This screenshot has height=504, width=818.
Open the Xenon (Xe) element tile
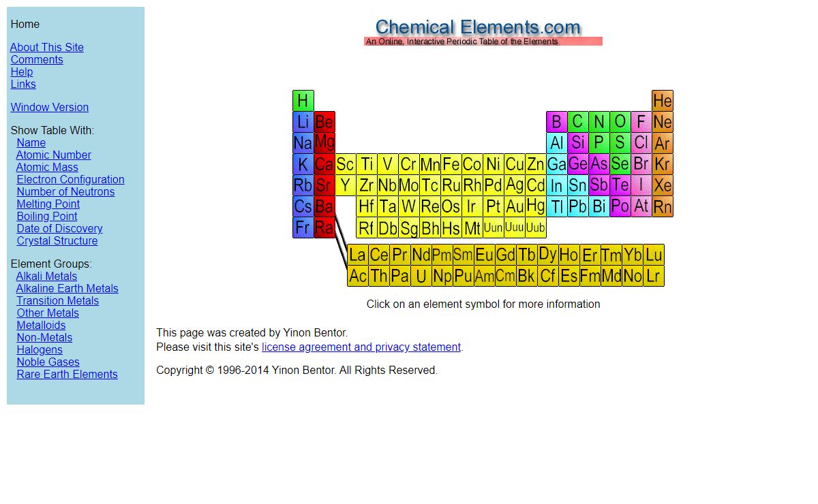(x=663, y=185)
